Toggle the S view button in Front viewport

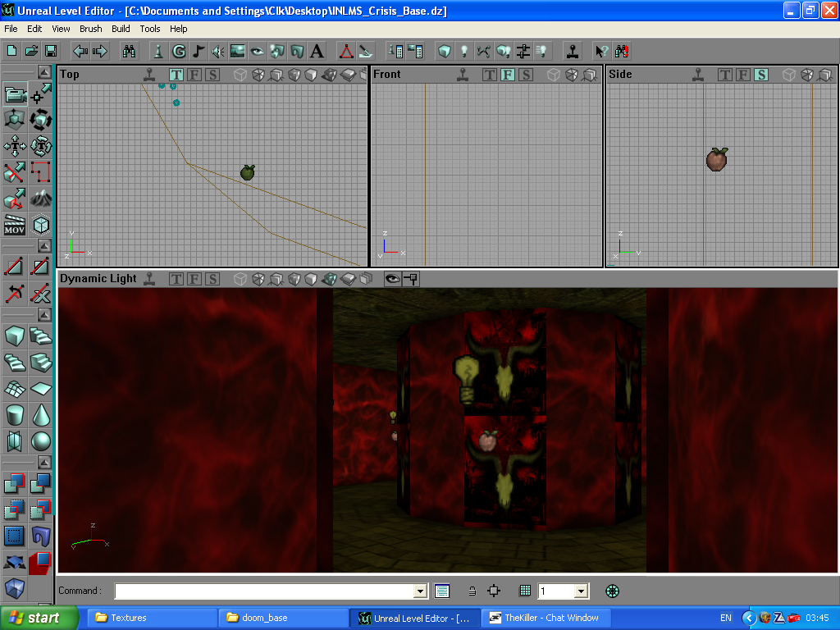[x=526, y=75]
